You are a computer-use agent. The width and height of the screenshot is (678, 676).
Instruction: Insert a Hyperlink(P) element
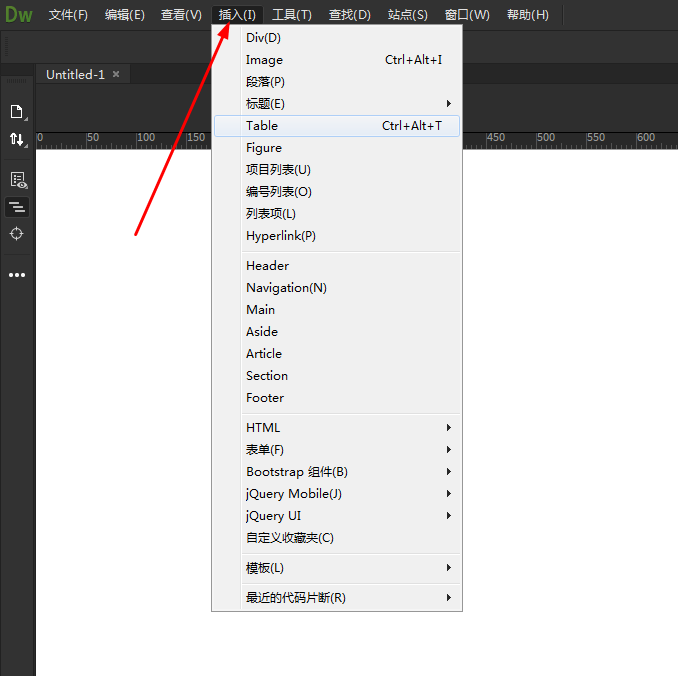point(336,236)
